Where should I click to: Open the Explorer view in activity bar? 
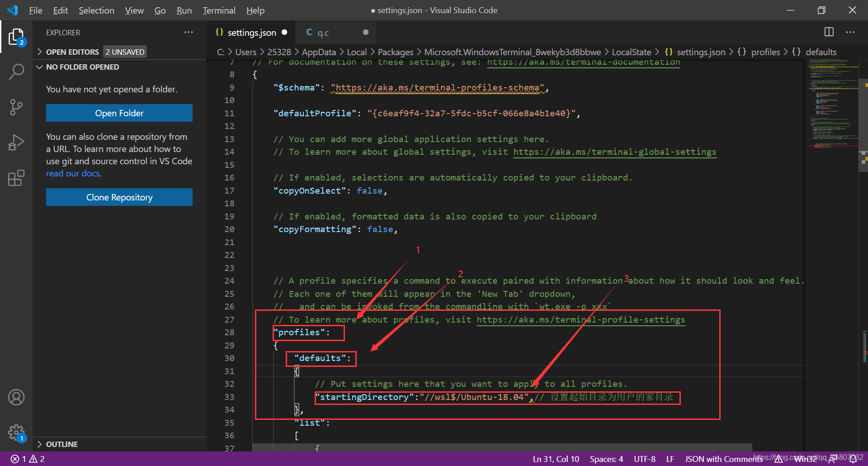tap(16, 37)
